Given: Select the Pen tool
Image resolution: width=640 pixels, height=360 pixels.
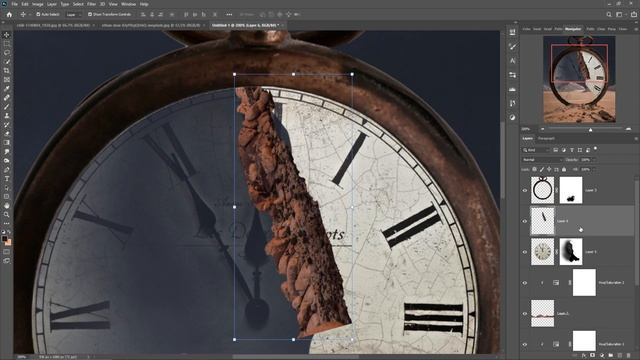Looking at the screenshot, I should coord(7,170).
